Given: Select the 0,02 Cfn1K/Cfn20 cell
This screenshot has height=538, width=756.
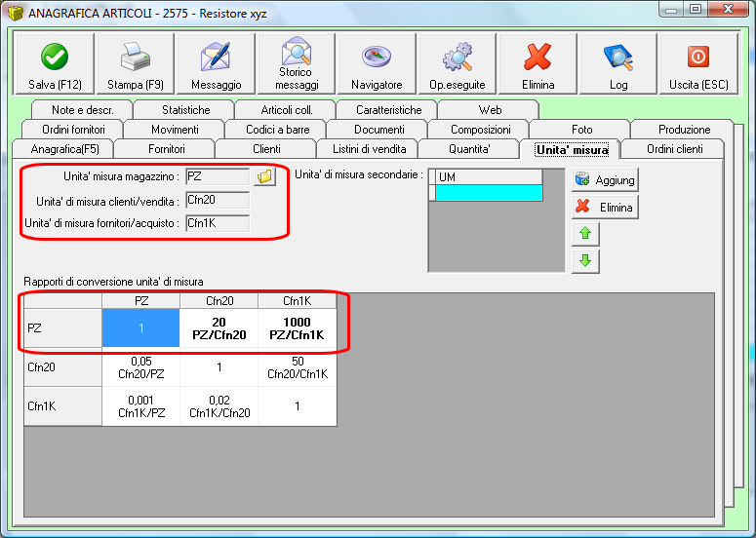Looking at the screenshot, I should pyautogui.click(x=219, y=406).
